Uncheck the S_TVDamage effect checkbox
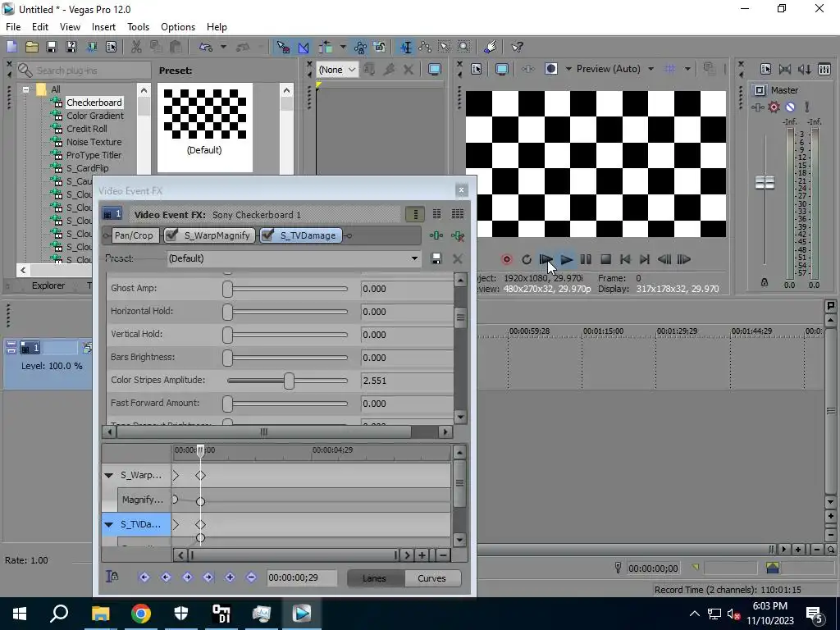 click(267, 235)
